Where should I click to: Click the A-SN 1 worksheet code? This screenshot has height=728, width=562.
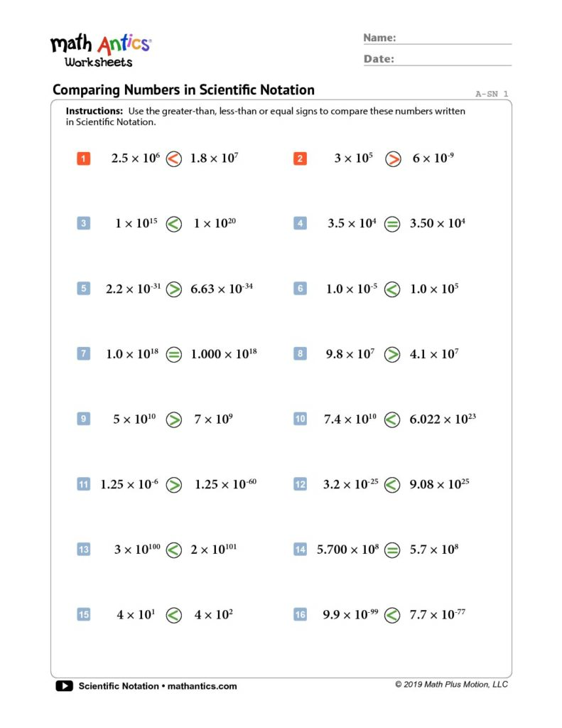[492, 94]
